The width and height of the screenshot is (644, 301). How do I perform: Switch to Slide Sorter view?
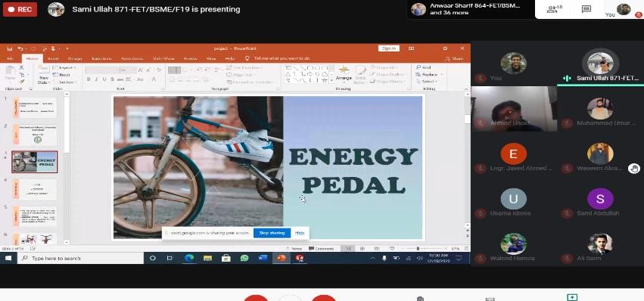click(362, 249)
